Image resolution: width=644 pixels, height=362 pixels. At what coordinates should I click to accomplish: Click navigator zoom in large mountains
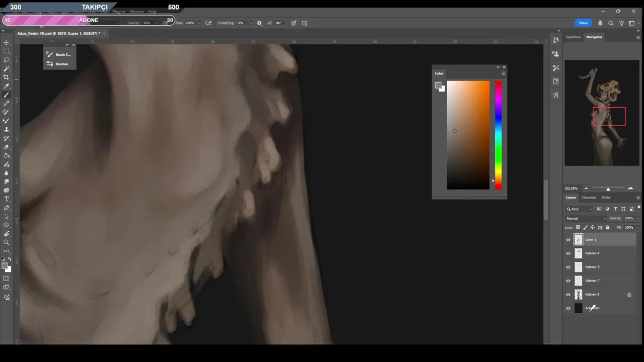coord(630,188)
